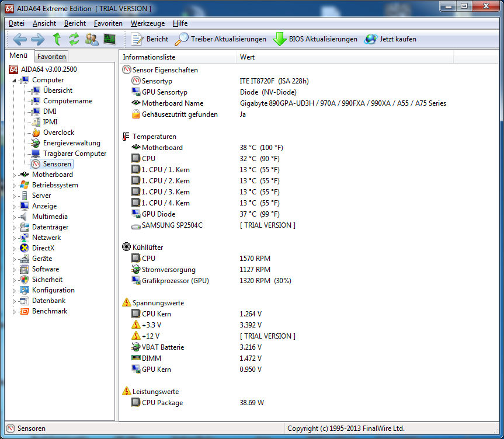
Task: Expand the Datenträger tree node
Action: [14, 228]
